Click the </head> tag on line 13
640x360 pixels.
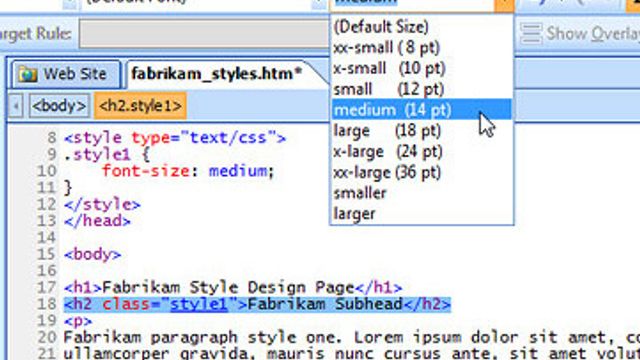[98, 221]
